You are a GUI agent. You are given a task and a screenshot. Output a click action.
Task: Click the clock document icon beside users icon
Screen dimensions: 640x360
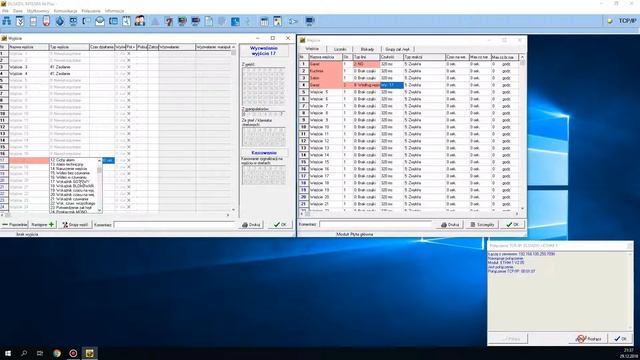point(127,21)
